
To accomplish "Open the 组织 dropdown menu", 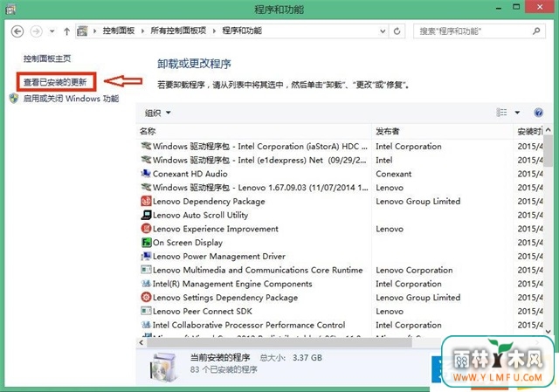I will pyautogui.click(x=158, y=113).
